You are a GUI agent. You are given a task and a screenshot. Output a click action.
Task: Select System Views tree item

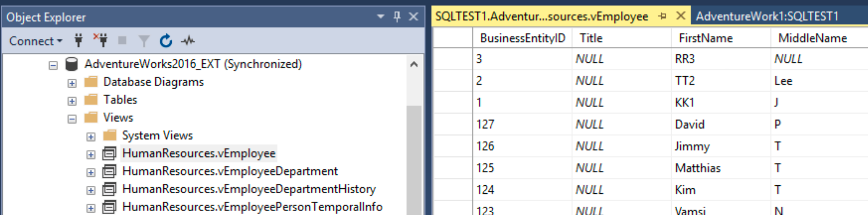coord(157,135)
